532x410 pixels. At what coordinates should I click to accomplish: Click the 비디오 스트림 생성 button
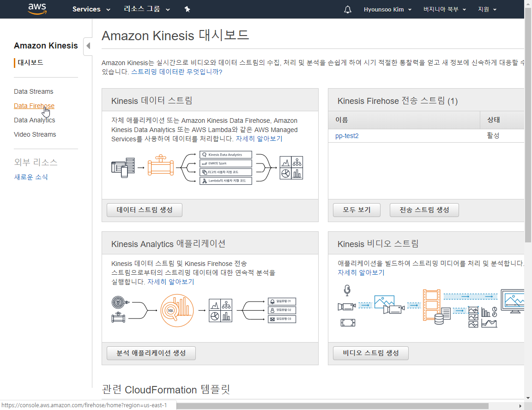(371, 353)
